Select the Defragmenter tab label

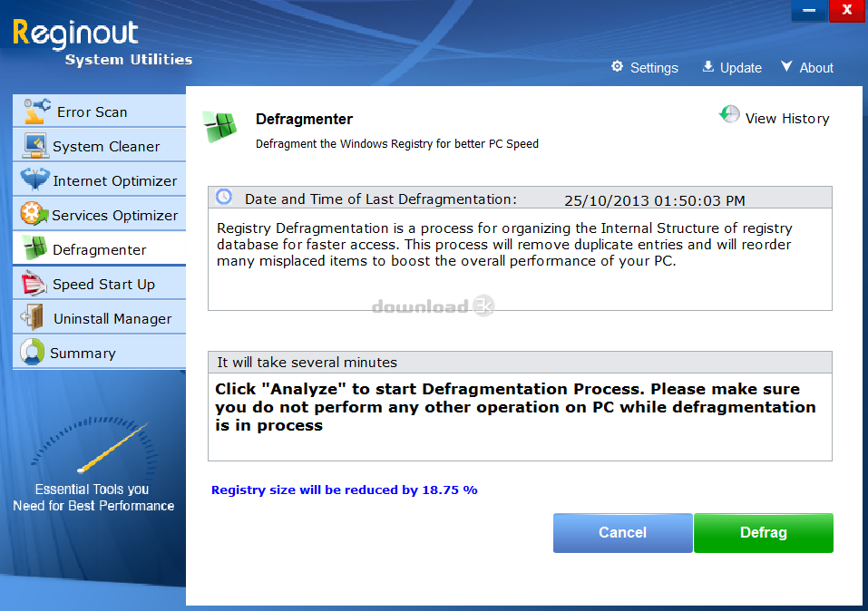pos(99,250)
